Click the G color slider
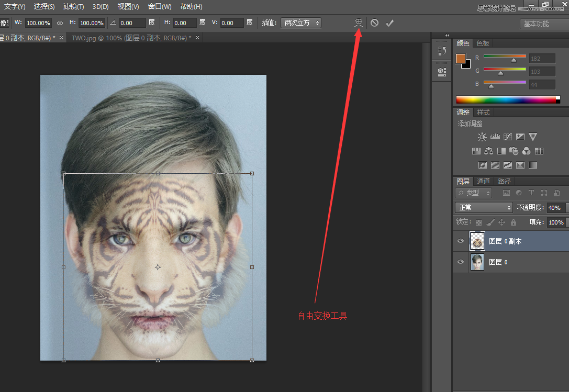The height and width of the screenshot is (392, 569). coord(505,69)
